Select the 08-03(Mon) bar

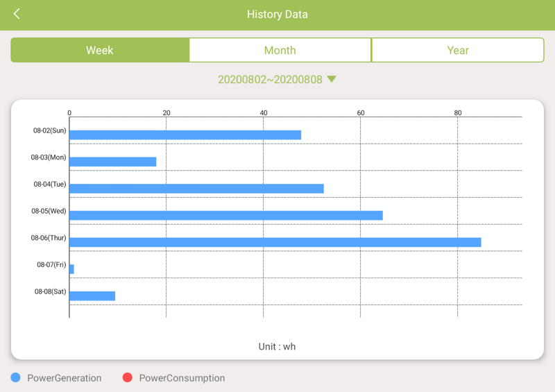pos(112,162)
